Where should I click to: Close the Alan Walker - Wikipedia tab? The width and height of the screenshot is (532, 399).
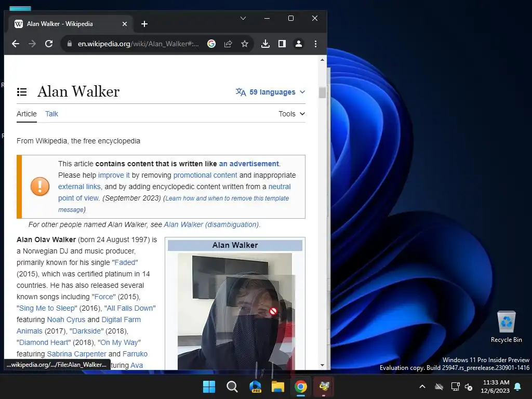[x=125, y=24]
